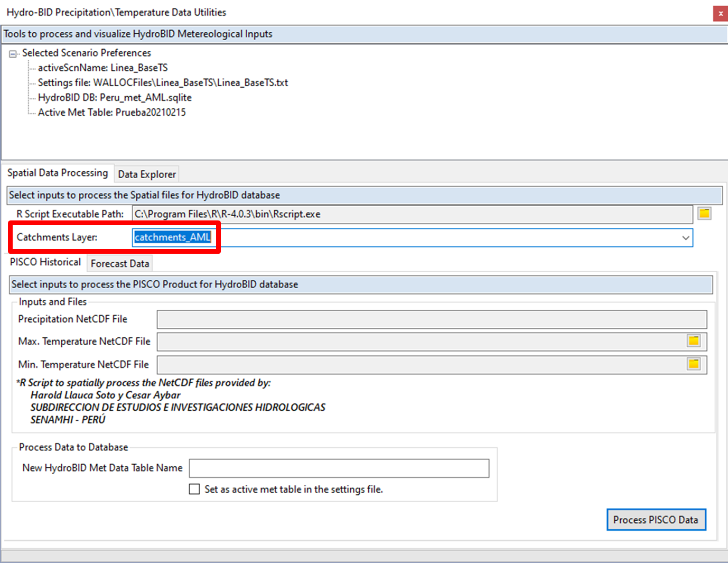Select the activeScnName Linea_BaseTS tree item

(103, 68)
